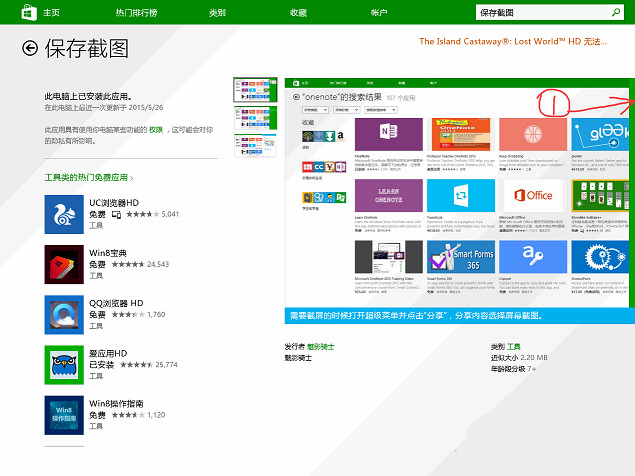Image resolution: width=635 pixels, height=476 pixels.
Task: Open the 爱应用HD owl icon
Action: 64,365
